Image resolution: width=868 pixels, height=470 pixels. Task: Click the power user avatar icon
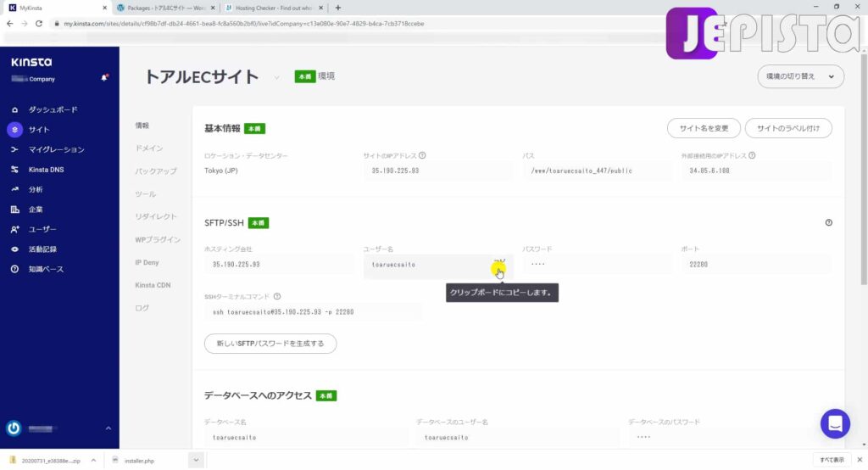pyautogui.click(x=14, y=428)
